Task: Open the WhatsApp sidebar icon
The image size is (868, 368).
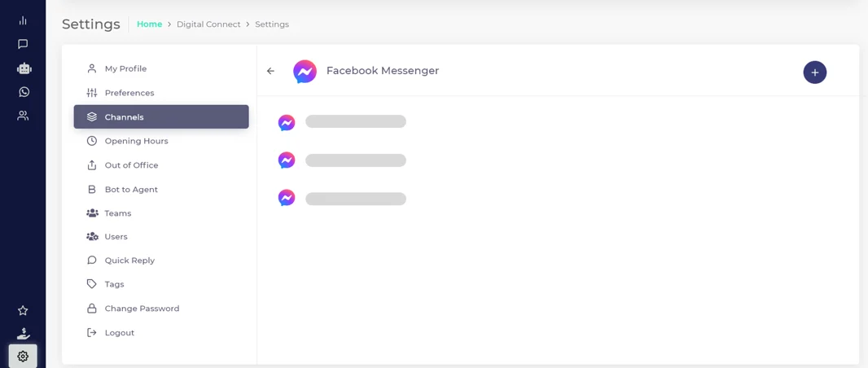Action: coord(24,92)
